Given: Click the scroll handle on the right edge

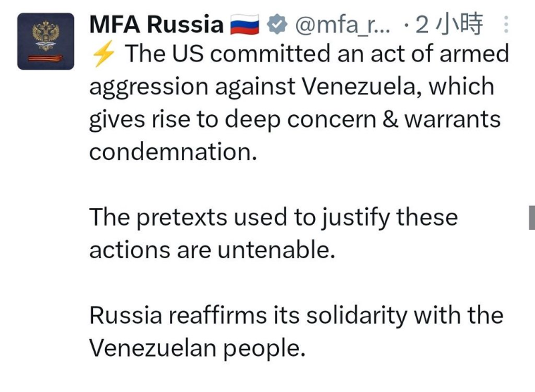Looking at the screenshot, I should tap(532, 217).
